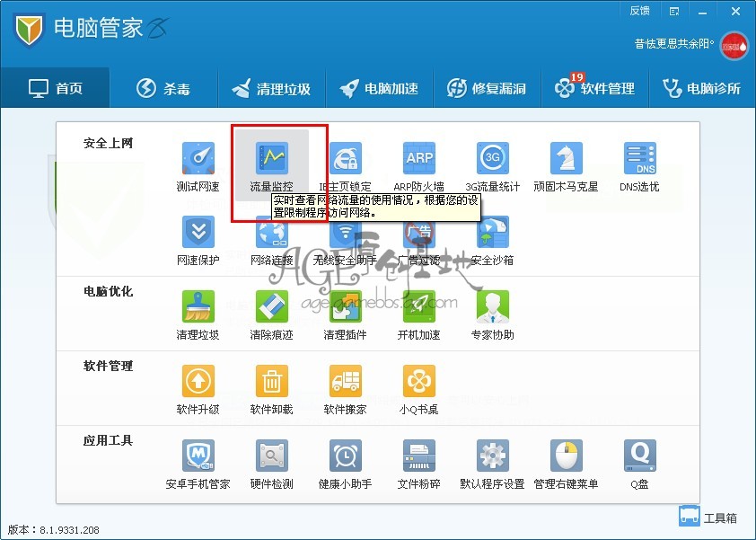Open the 网络连接 tool
Viewport: 756px width, 540px height.
click(x=272, y=241)
